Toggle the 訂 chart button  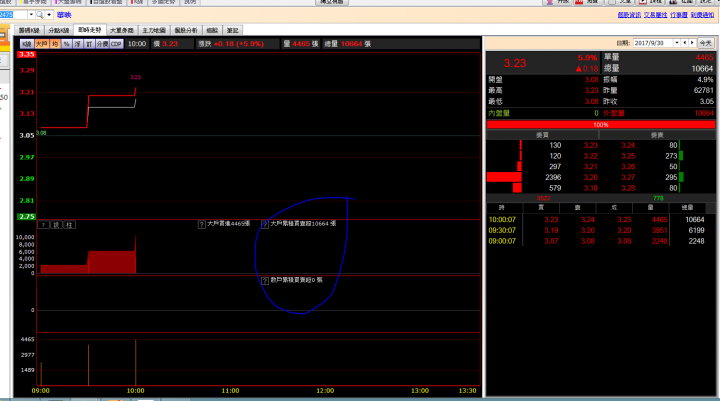click(x=89, y=44)
